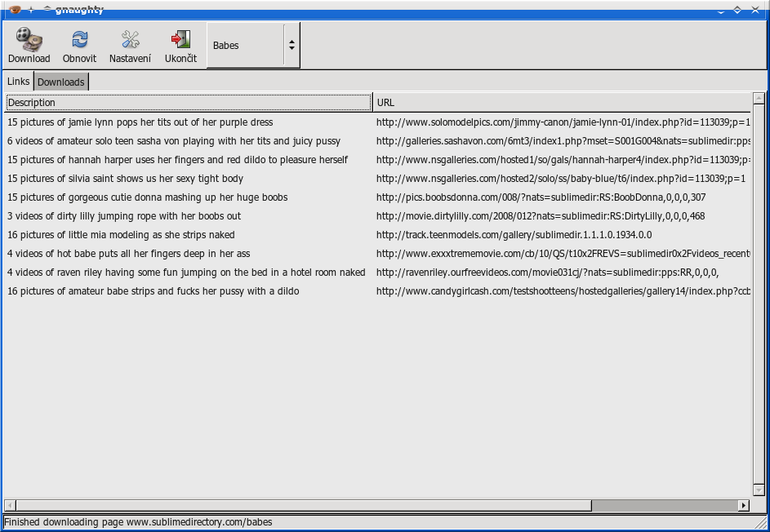Click the vertical scrollbar track
The width and height of the screenshot is (770, 532).
759,295
